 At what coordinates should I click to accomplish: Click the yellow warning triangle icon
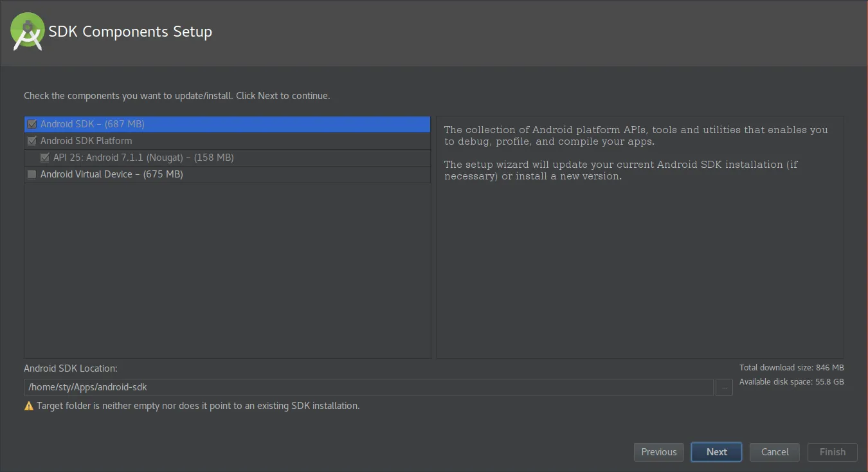pyautogui.click(x=29, y=406)
